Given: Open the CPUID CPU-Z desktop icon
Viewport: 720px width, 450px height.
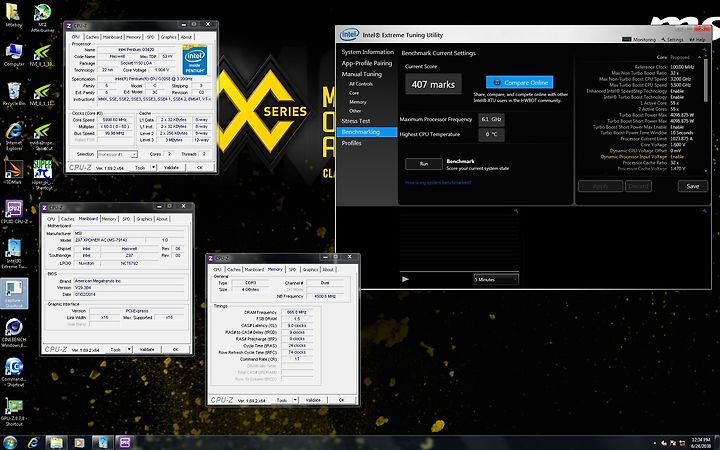Looking at the screenshot, I should pos(14,212).
